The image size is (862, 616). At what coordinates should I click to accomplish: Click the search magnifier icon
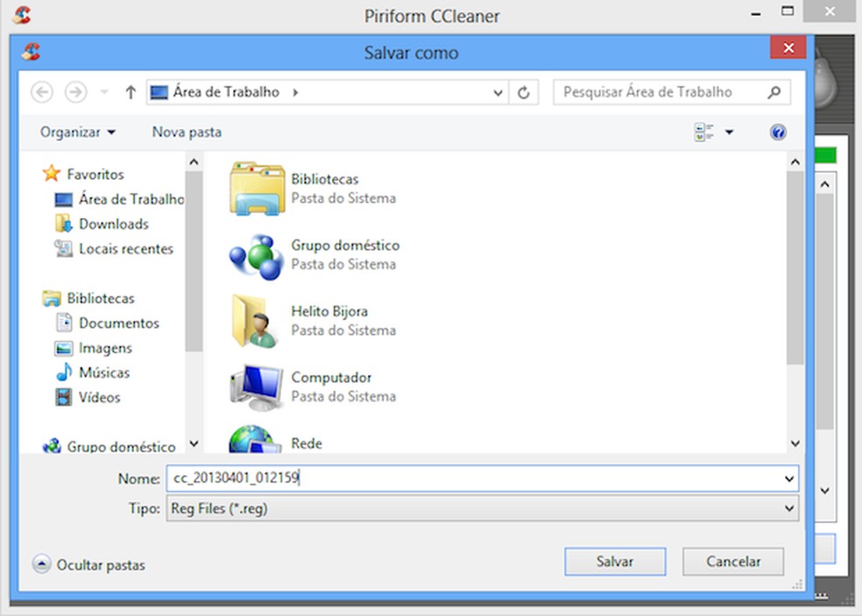pyautogui.click(x=774, y=92)
